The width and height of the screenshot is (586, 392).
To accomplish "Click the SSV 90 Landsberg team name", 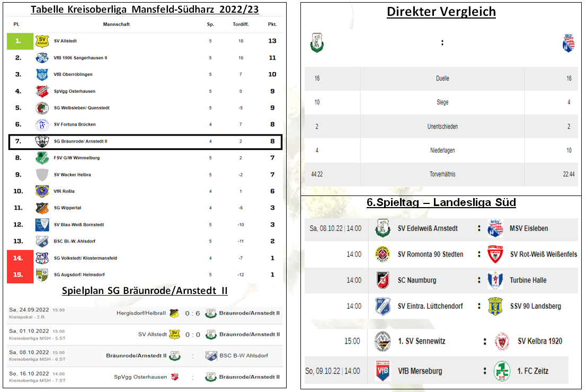I will [536, 306].
